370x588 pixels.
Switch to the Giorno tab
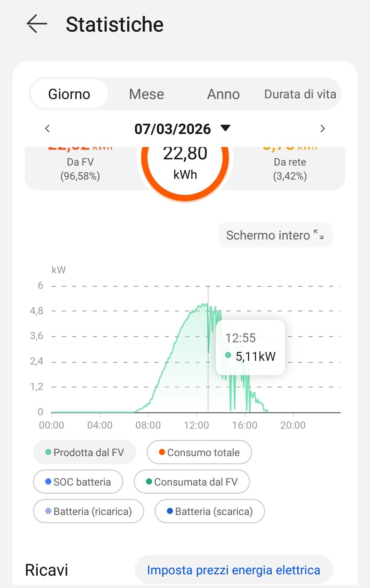(x=69, y=94)
